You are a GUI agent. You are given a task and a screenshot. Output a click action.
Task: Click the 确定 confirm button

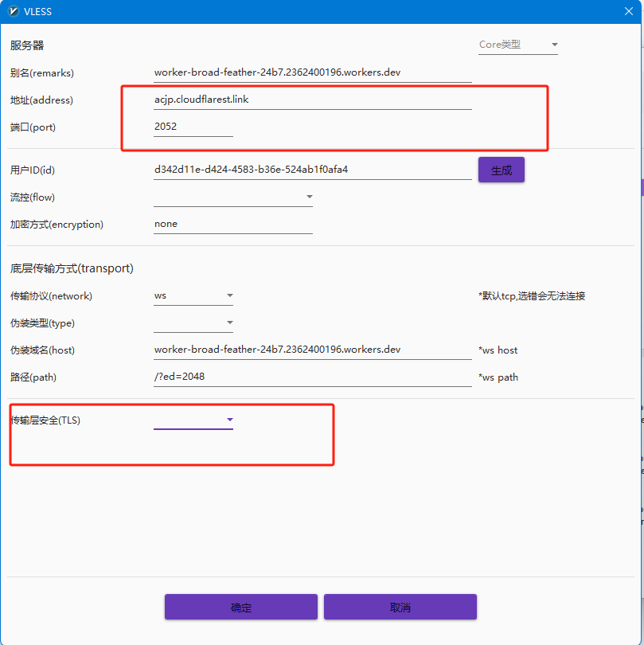click(240, 607)
